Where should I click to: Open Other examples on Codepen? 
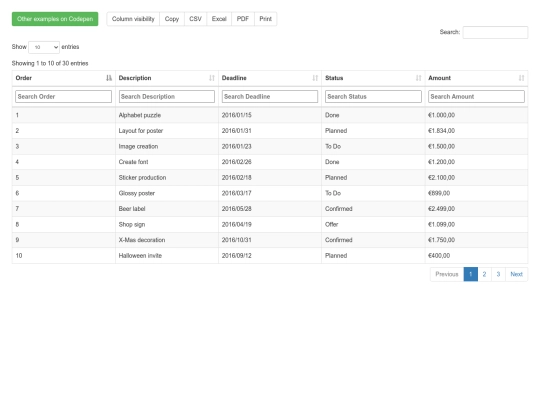coord(55,19)
